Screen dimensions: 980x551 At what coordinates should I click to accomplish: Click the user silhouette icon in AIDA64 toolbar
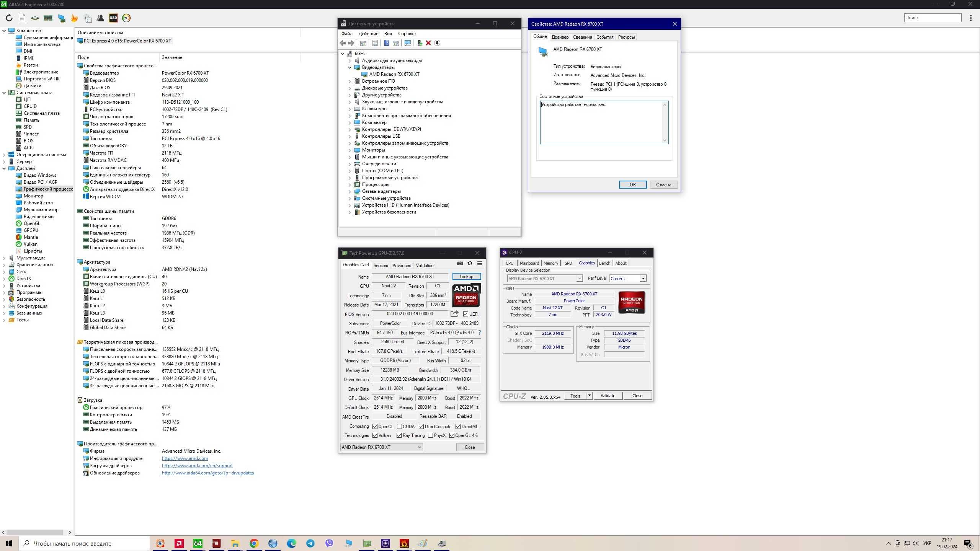click(x=100, y=18)
